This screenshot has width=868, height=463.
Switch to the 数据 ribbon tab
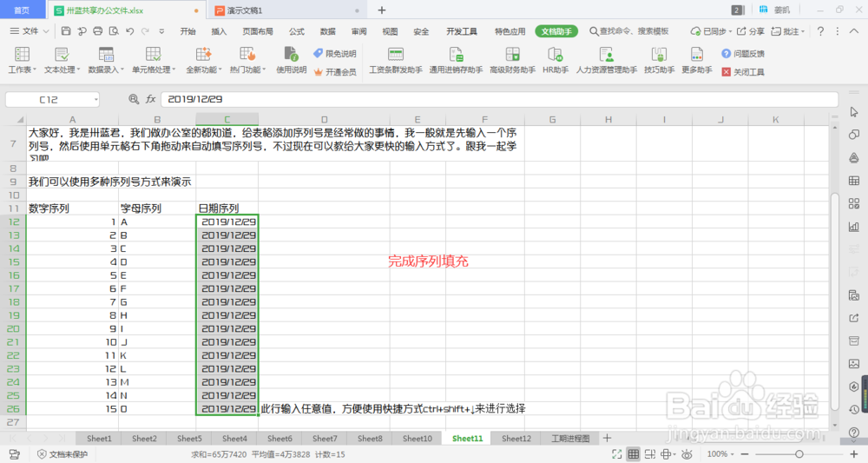328,31
